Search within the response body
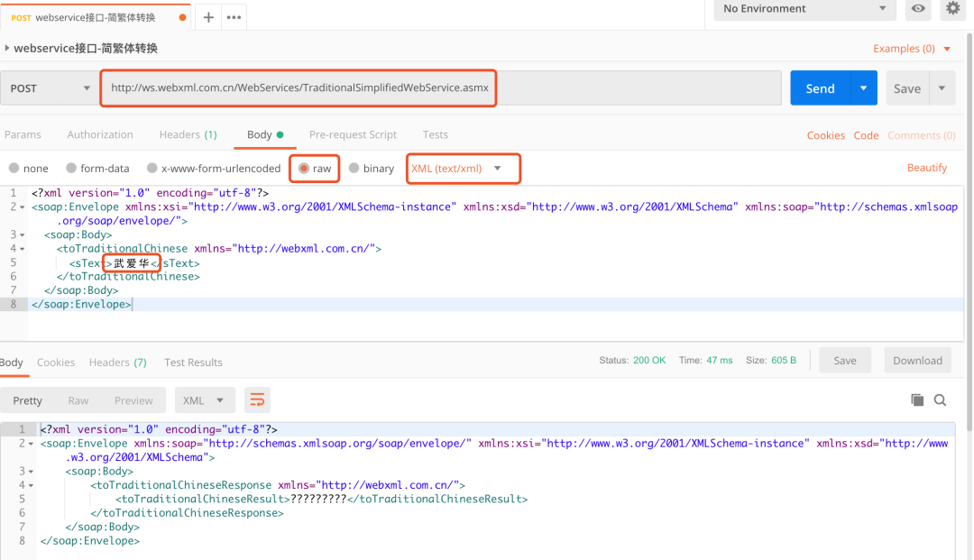Screen dimensions: 974x560 (x=940, y=400)
